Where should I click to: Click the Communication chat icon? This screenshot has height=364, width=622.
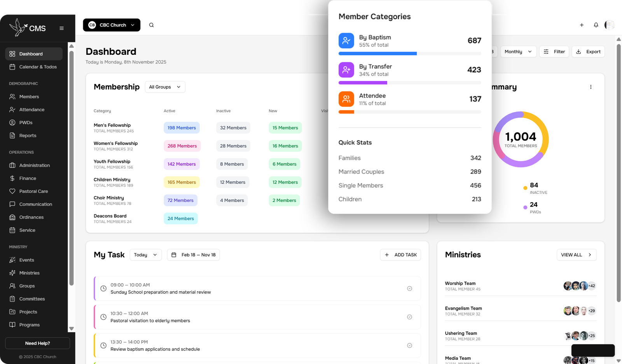(12, 204)
